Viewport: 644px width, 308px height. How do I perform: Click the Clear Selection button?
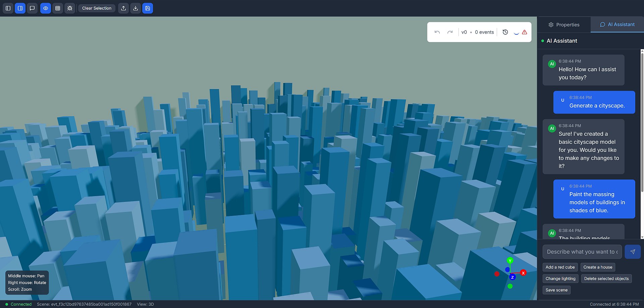97,8
